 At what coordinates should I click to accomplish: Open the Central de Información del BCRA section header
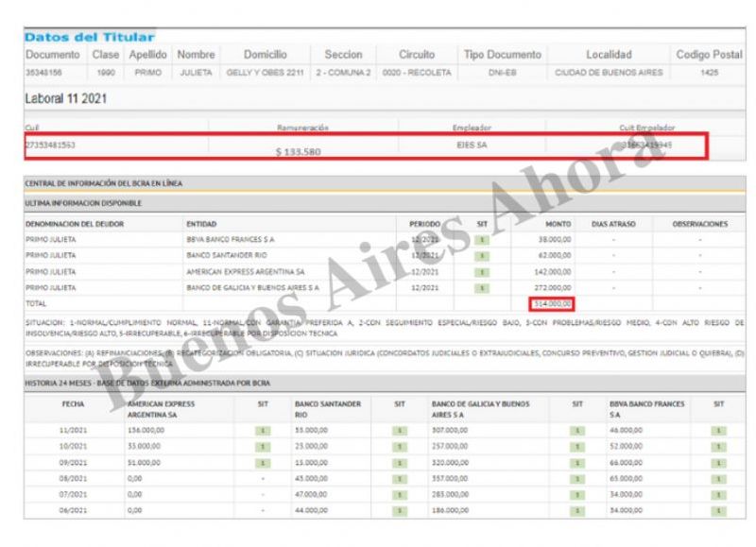(104, 183)
